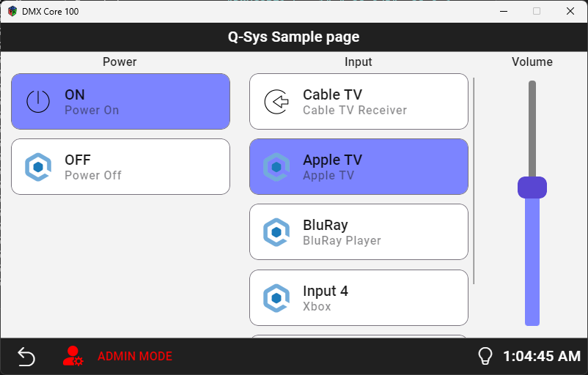
Task: Choose the BluRay Player input
Action: click(359, 232)
